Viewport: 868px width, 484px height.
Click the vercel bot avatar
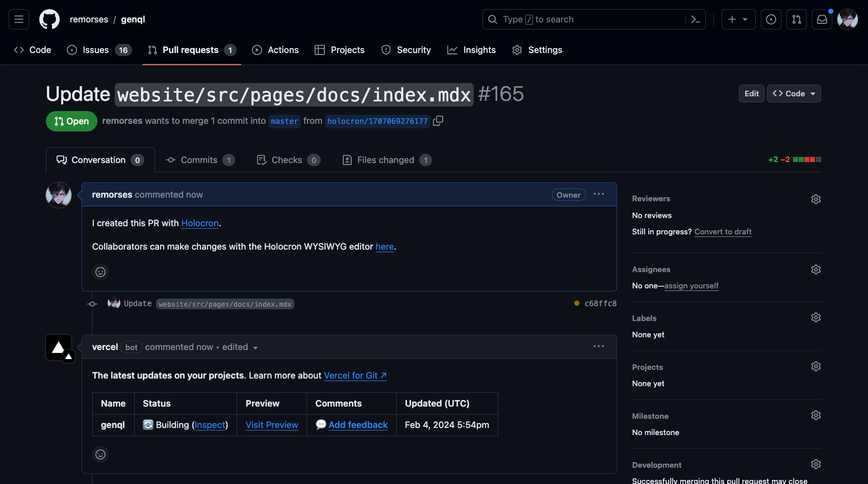tap(59, 348)
